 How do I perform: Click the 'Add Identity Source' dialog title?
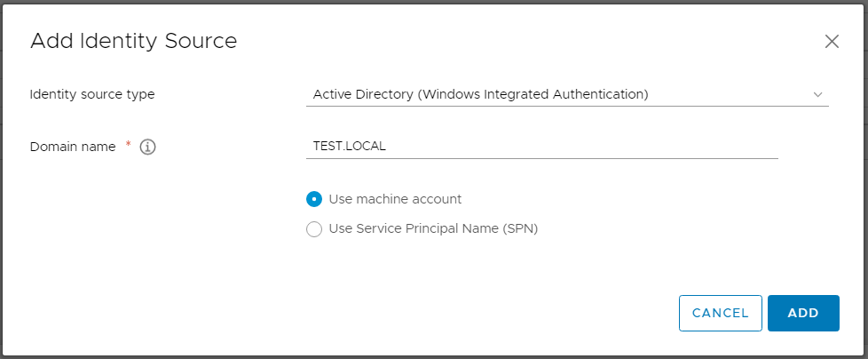coord(133,41)
